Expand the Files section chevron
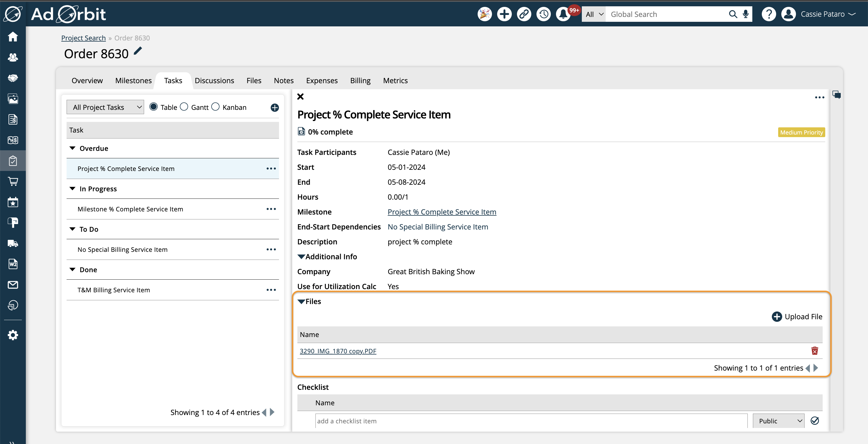868x444 pixels. point(301,301)
